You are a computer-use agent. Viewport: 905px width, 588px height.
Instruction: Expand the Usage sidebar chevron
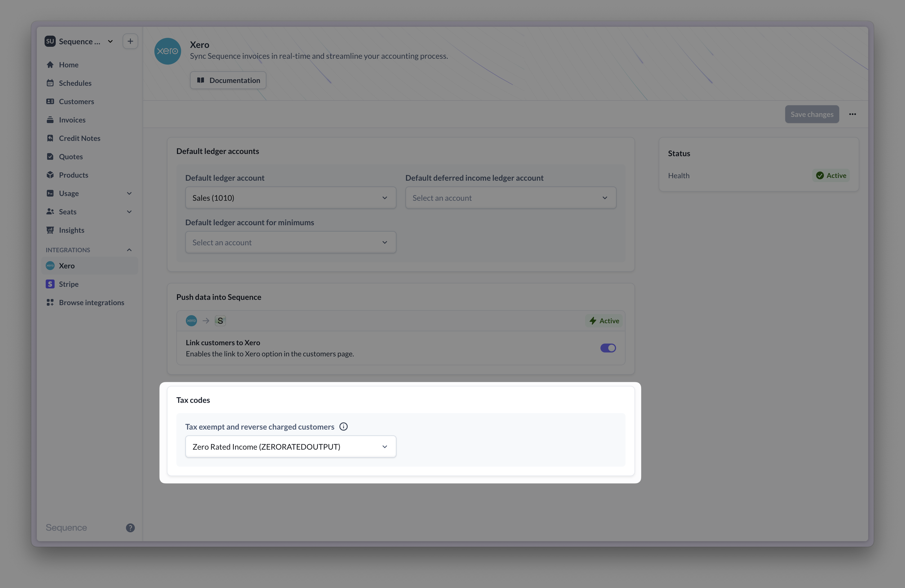point(129,193)
